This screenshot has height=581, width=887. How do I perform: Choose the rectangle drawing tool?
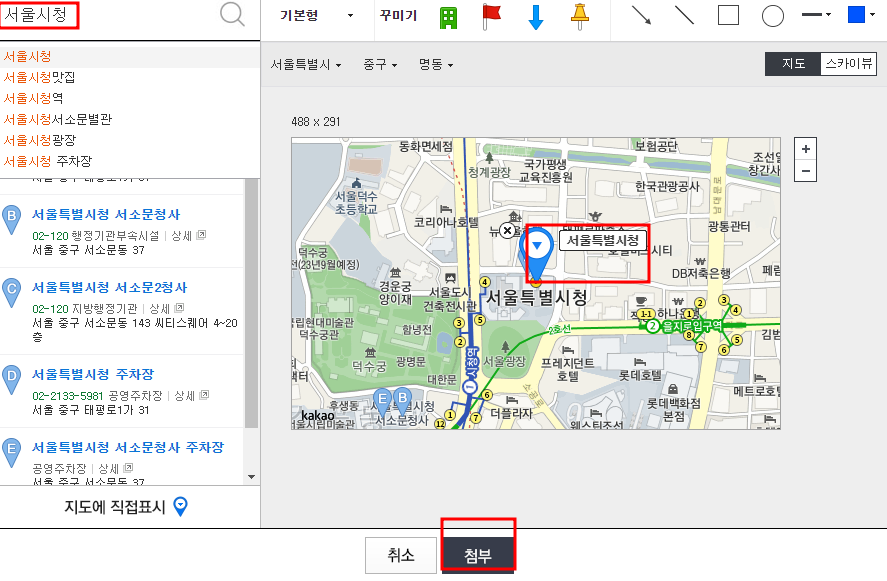tap(728, 15)
